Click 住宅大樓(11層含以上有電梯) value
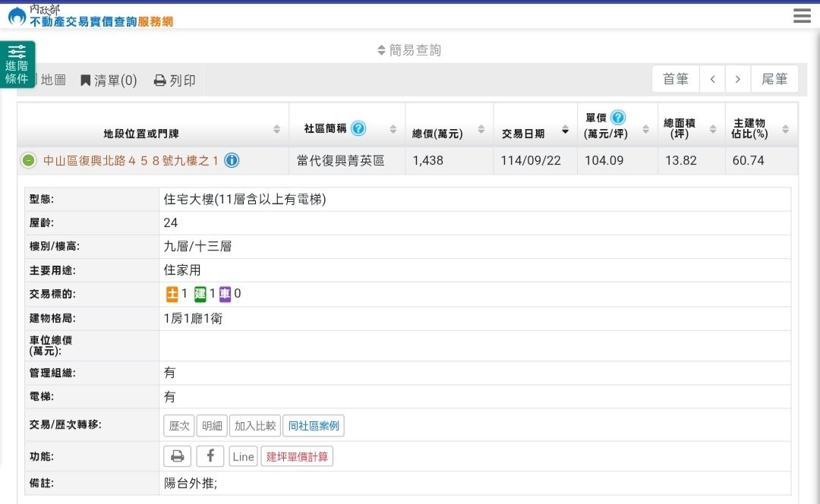Screen dimensions: 820x504 (x=244, y=199)
